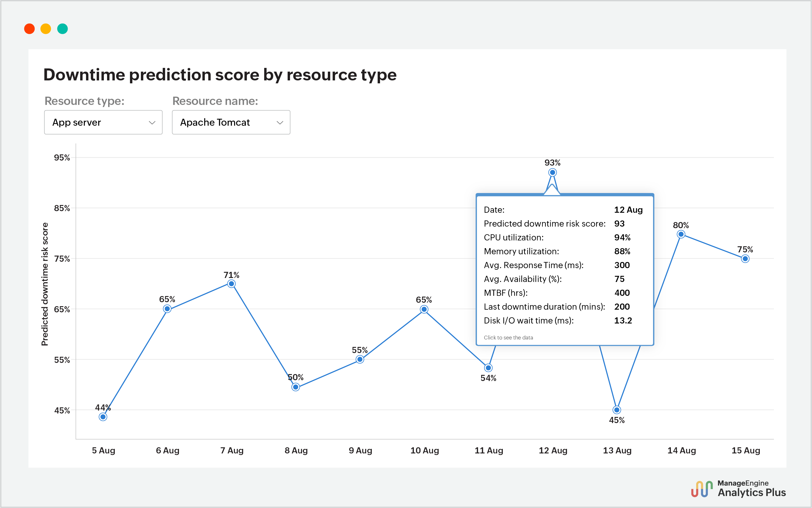Open the Resource type dropdown
The width and height of the screenshot is (812, 508).
(103, 122)
